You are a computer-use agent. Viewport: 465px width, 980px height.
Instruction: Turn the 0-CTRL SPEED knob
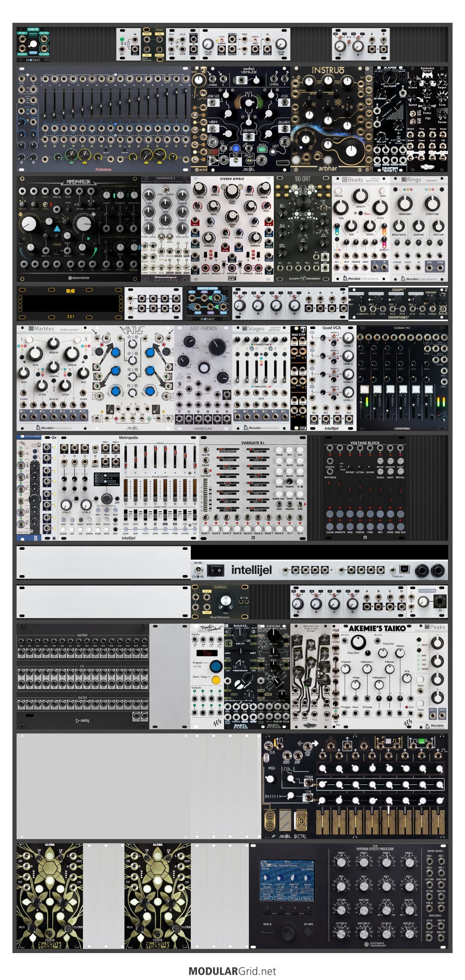tap(270, 779)
